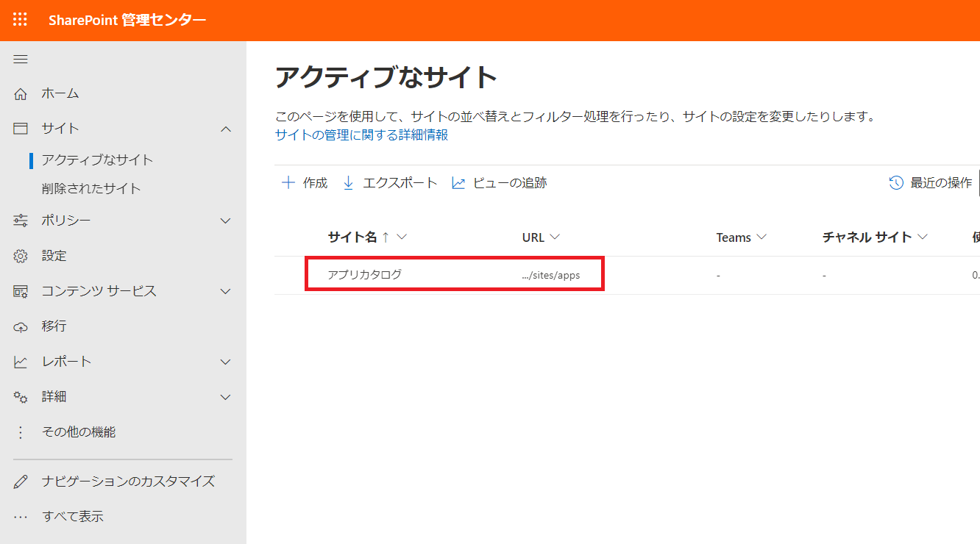Open the チャネル サイト column dropdown
The height and width of the screenshot is (544, 980).
pos(922,237)
